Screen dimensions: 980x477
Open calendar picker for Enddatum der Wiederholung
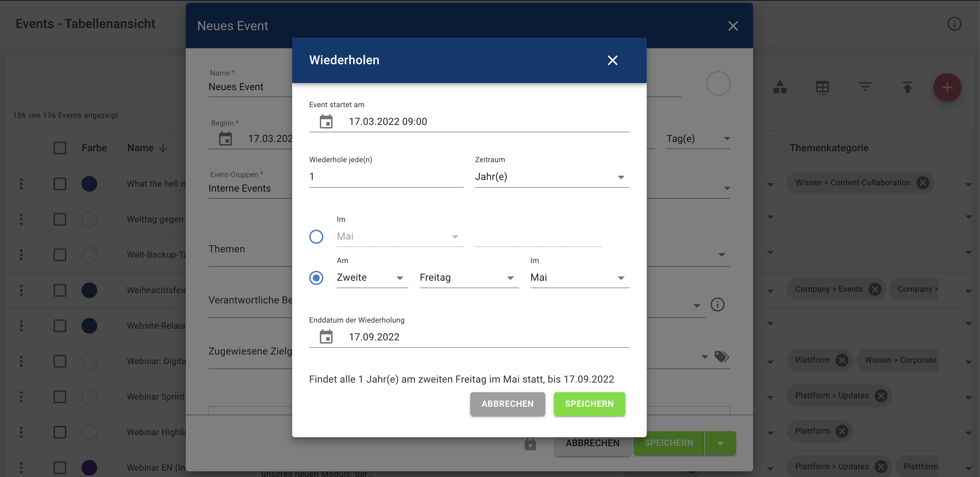[326, 336]
